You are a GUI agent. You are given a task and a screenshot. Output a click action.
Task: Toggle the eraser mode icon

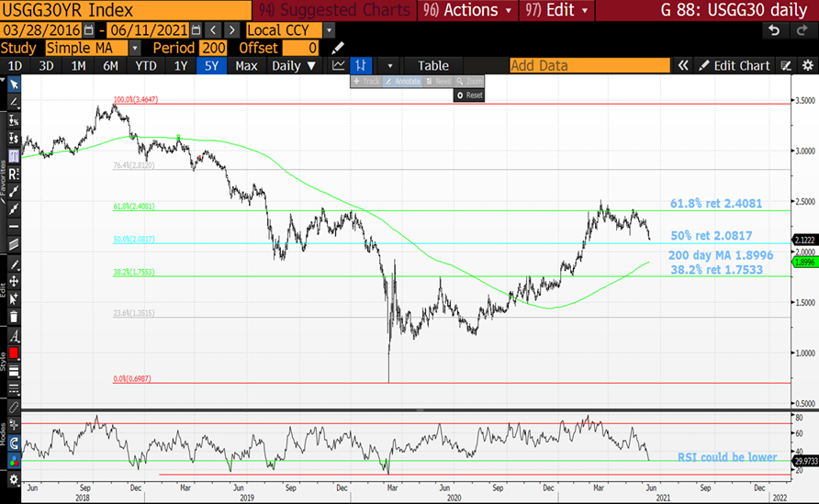pos(14,408)
